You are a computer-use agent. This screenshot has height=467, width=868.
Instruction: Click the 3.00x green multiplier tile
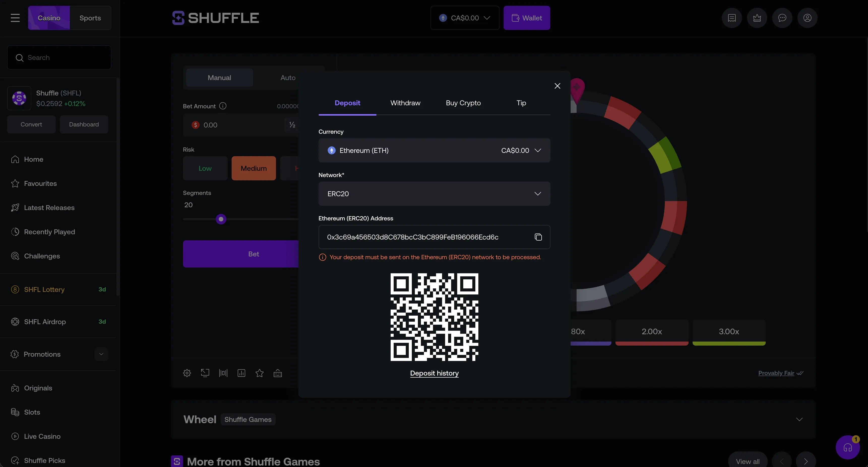[729, 332]
